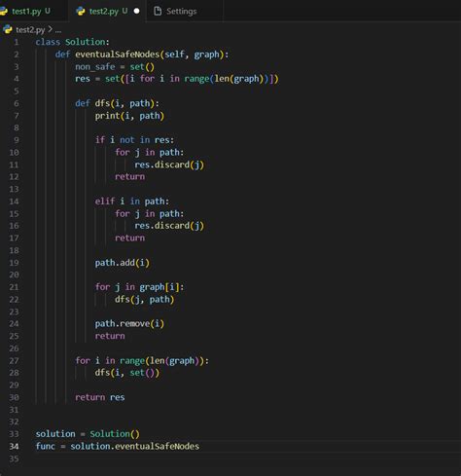The image size is (461, 476).
Task: Click the Settings tab file icon
Action: (x=158, y=11)
